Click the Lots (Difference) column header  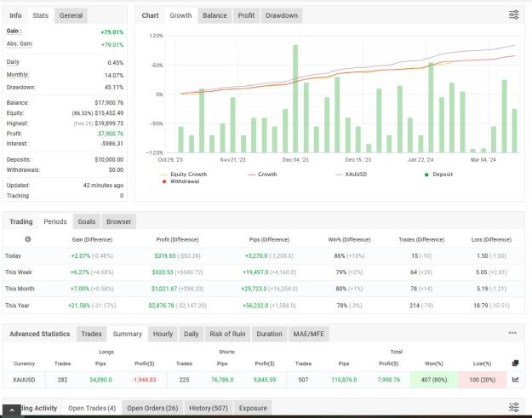491,239
